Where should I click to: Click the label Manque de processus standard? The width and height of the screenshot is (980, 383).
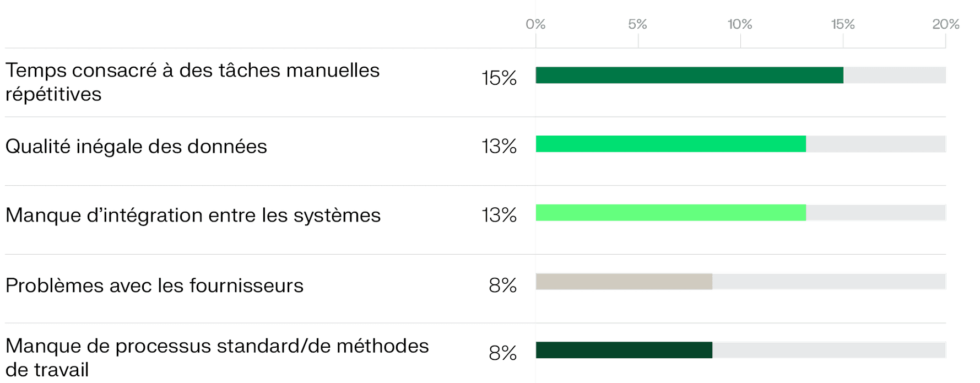coord(217,358)
